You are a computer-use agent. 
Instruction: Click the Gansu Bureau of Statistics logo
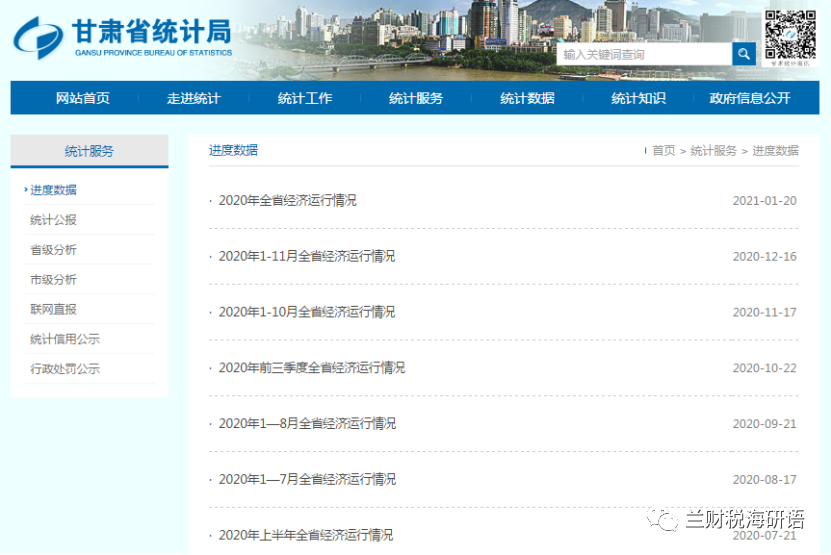122,38
